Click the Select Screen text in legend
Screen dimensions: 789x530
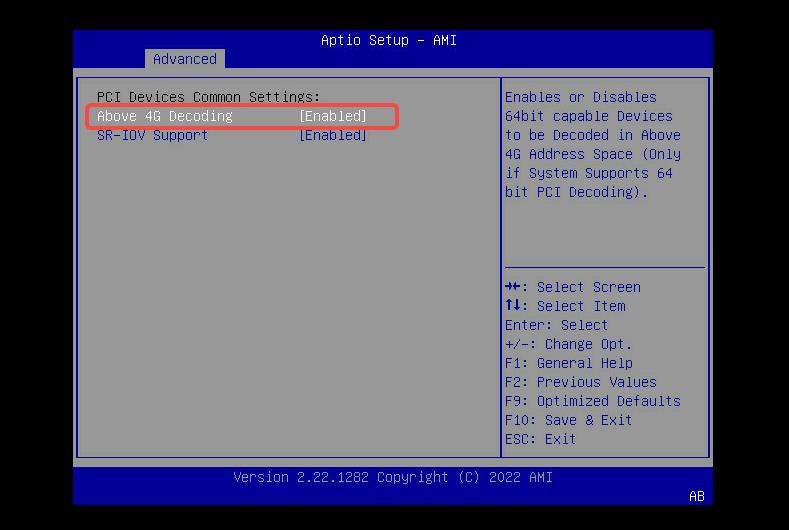pyautogui.click(x=588, y=287)
